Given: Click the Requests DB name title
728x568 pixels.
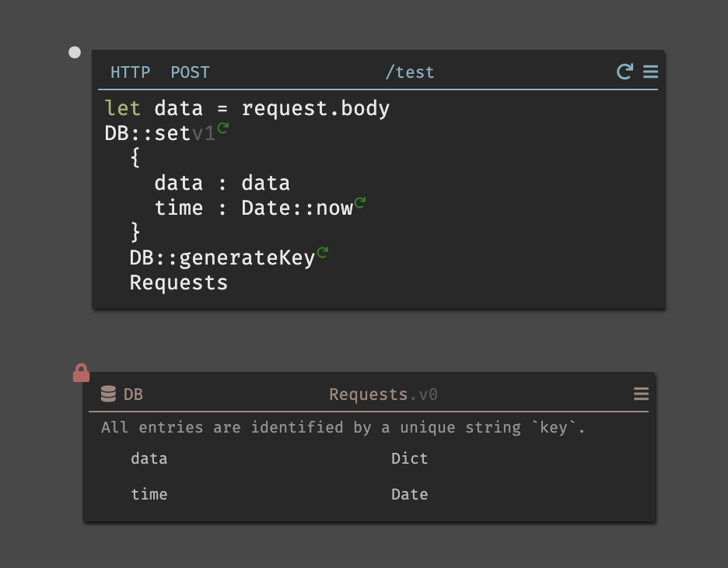Looking at the screenshot, I should pyautogui.click(x=369, y=394).
